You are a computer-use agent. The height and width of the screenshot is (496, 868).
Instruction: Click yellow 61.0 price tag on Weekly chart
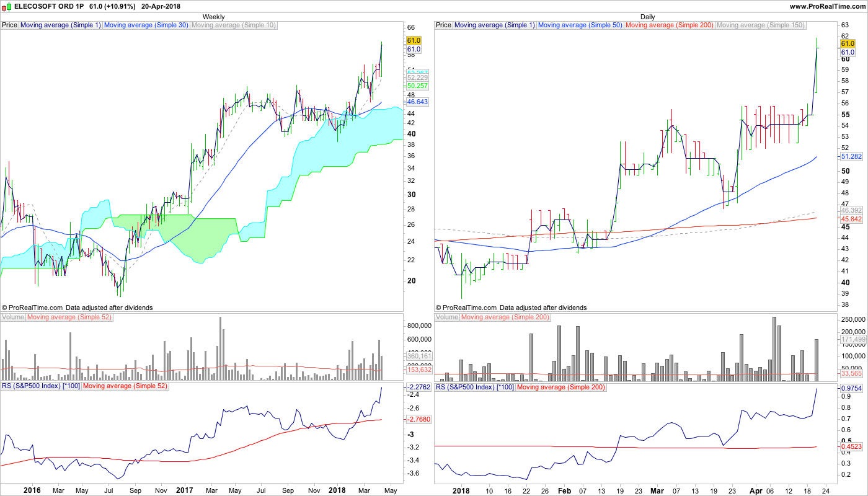pos(414,40)
